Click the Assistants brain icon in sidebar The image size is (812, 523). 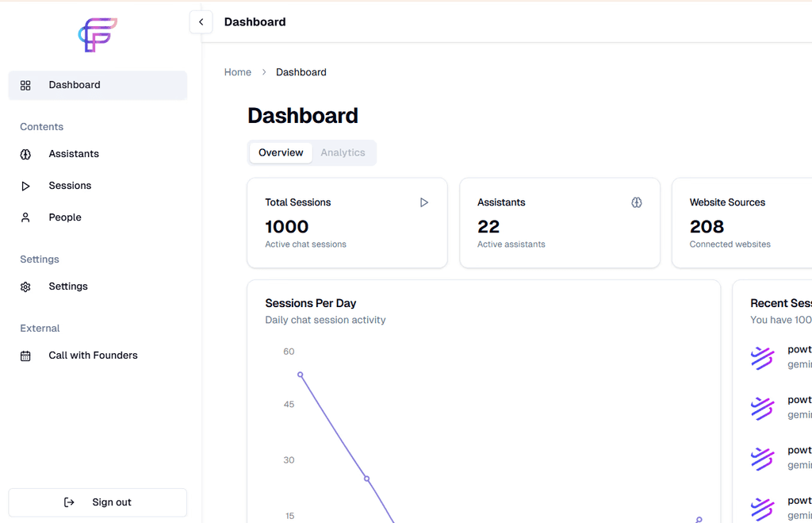(x=25, y=155)
